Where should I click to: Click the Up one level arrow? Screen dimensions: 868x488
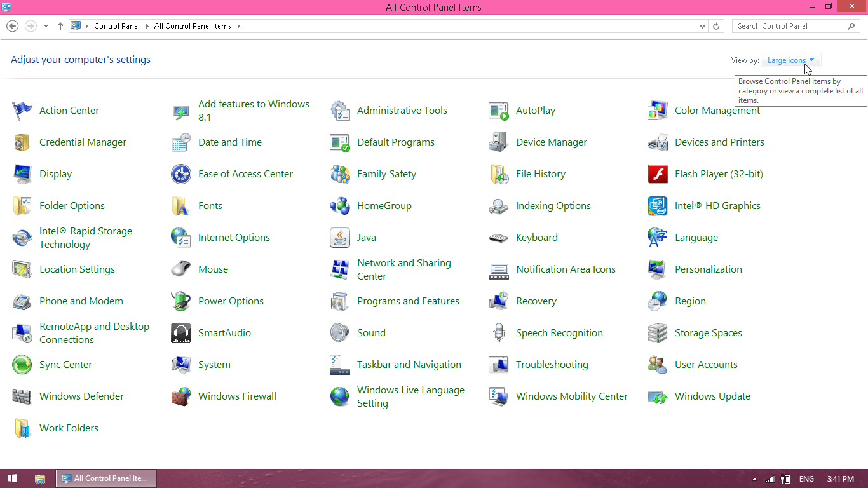point(60,26)
